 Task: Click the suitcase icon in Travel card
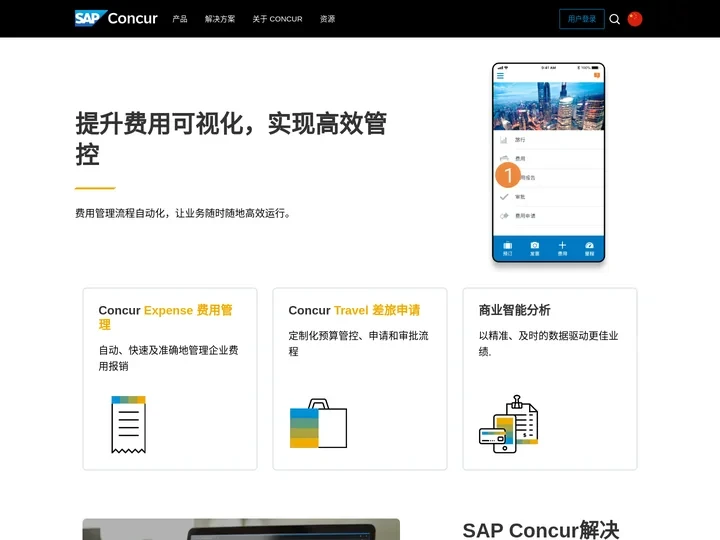tap(318, 423)
